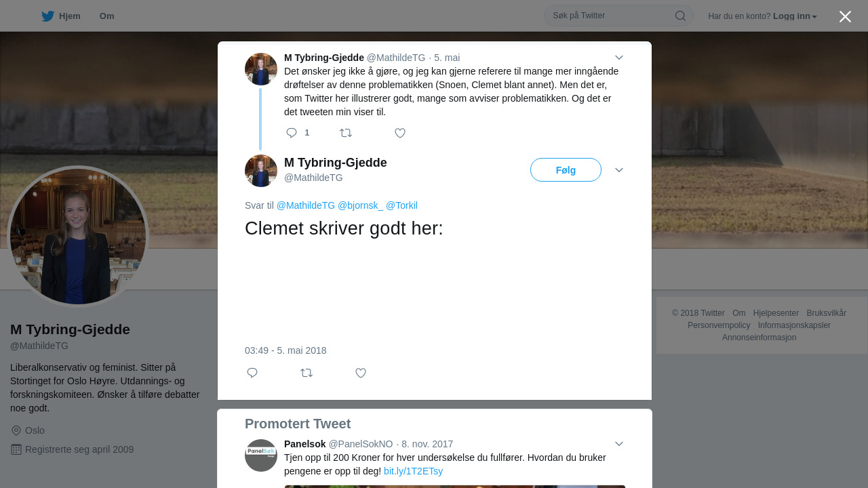This screenshot has height=488, width=868.
Task: Reply to the first tweet in thread
Action: [x=292, y=133]
